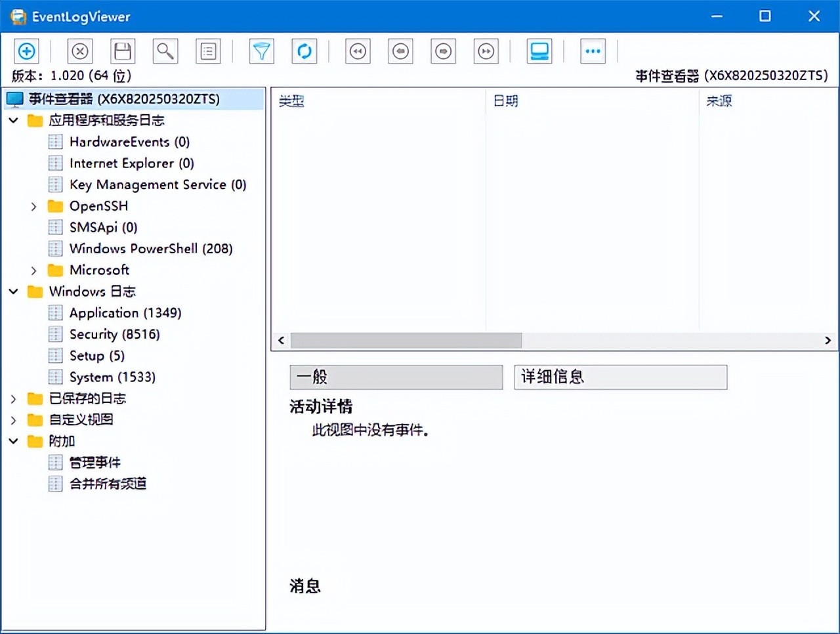Open the System (1533) log
This screenshot has width=840, height=634.
tap(112, 377)
